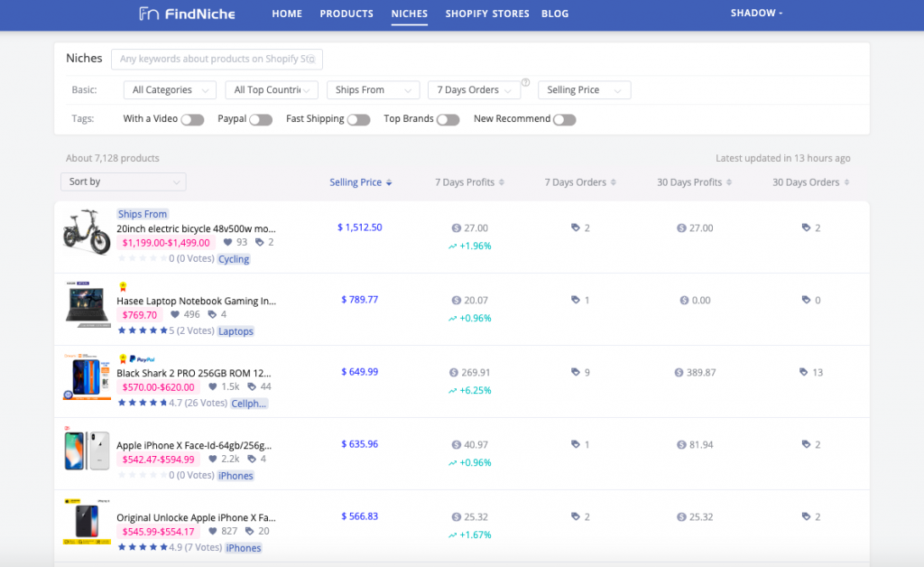Open the Ships From filter dropdown
This screenshot has width=924, height=567.
point(373,90)
